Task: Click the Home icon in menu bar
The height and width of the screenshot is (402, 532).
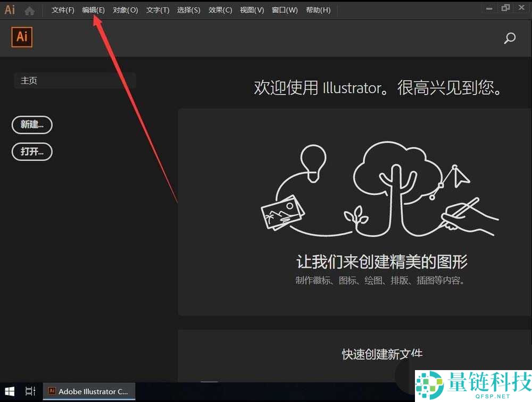Action: tap(30, 10)
